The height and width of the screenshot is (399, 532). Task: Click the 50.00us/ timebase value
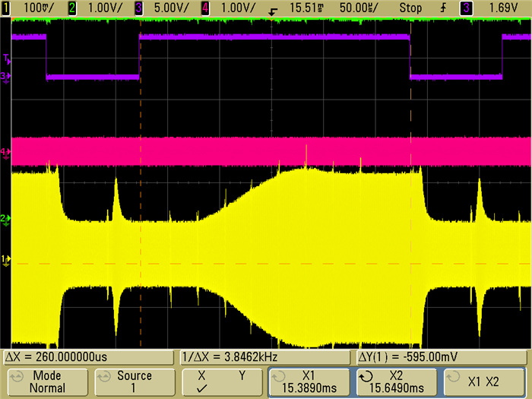(x=358, y=8)
